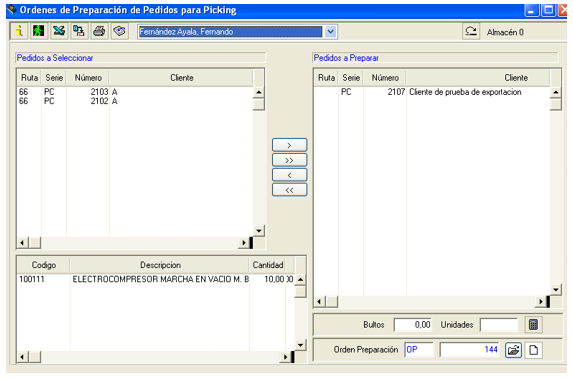Open the Fernández Ayala, Fernando dropdown arrow
This screenshot has width=573, height=378.
click(x=330, y=32)
